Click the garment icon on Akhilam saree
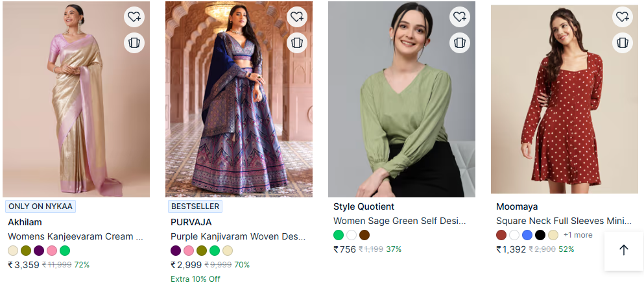The image size is (644, 285). [x=134, y=43]
